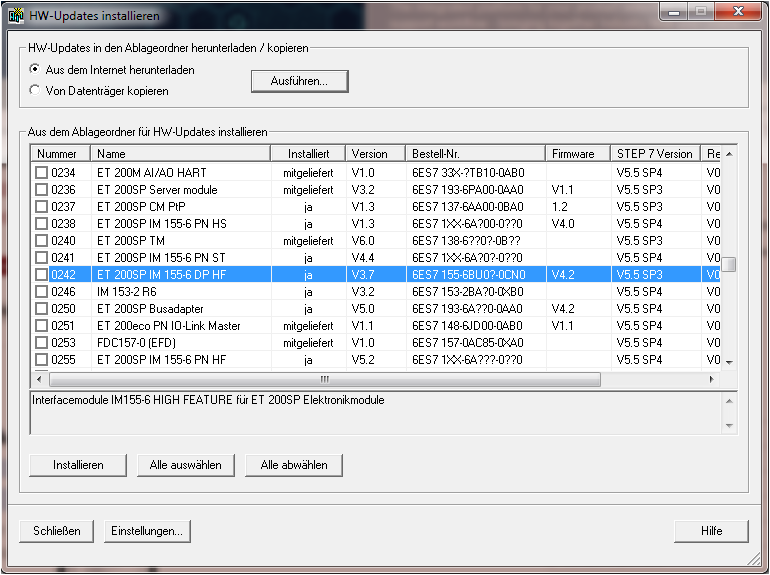770x575 pixels.
Task: Click list scroll-down arrow
Action: [729, 362]
